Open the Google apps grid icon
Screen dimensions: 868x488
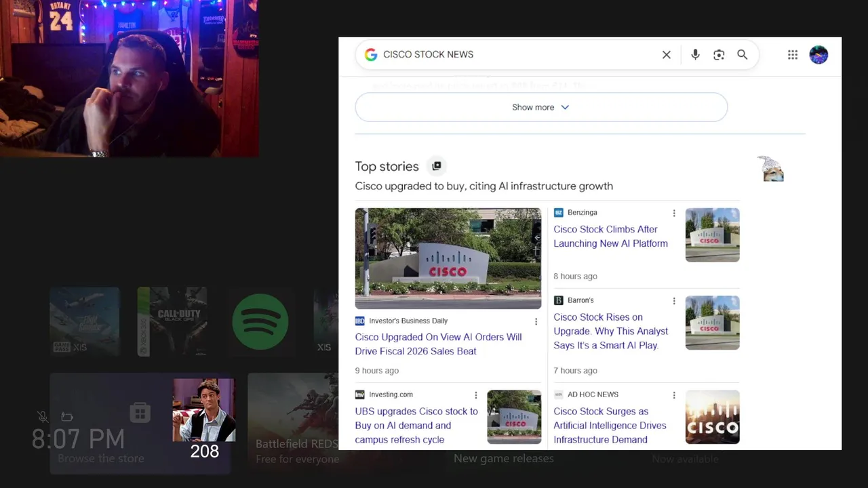pos(793,55)
